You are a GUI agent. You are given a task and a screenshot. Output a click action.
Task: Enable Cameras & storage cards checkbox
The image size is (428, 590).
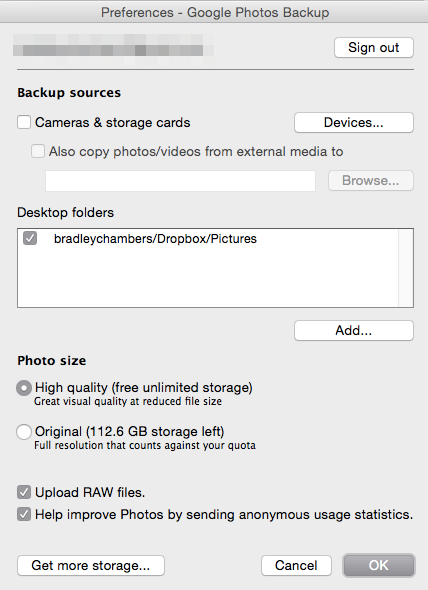(x=24, y=122)
